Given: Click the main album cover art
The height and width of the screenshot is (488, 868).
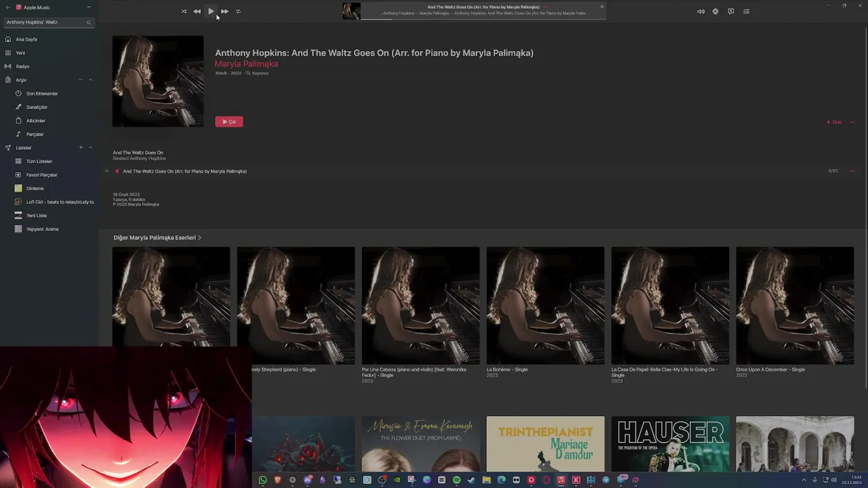Looking at the screenshot, I should [158, 81].
